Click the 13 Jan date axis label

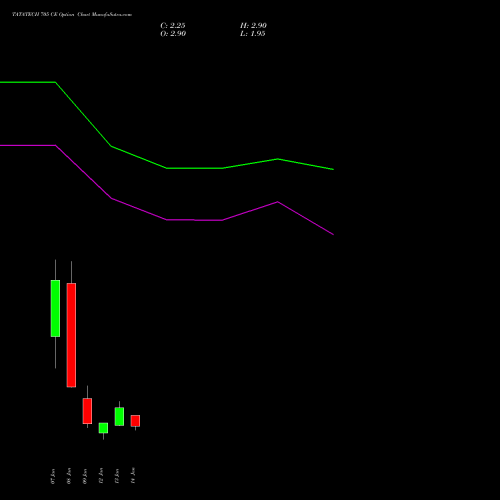[x=117, y=476]
